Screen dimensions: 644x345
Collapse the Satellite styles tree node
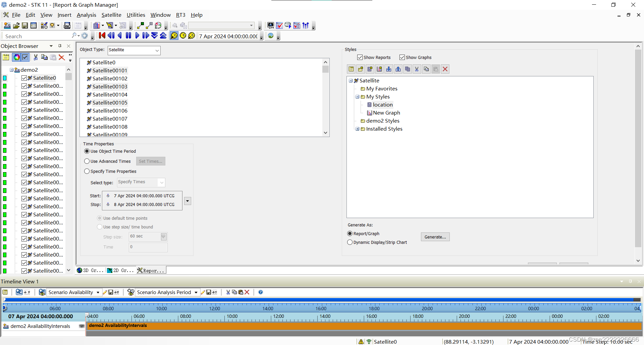pos(351,80)
